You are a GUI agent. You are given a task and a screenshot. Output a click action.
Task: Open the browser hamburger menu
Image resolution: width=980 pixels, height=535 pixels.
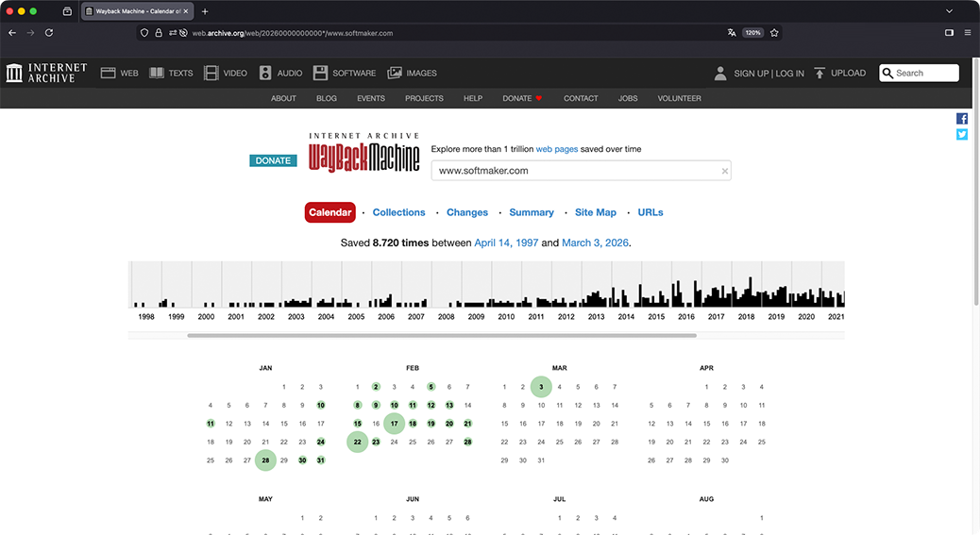pos(968,32)
